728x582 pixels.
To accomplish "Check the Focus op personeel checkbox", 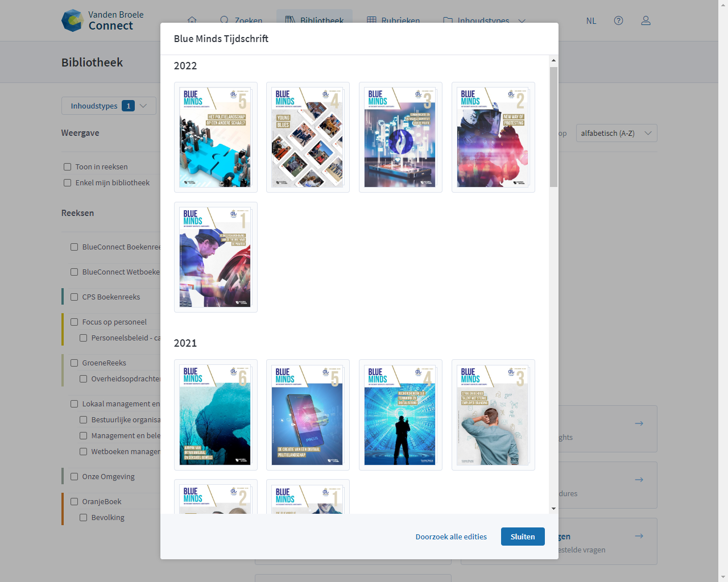I will coord(75,322).
